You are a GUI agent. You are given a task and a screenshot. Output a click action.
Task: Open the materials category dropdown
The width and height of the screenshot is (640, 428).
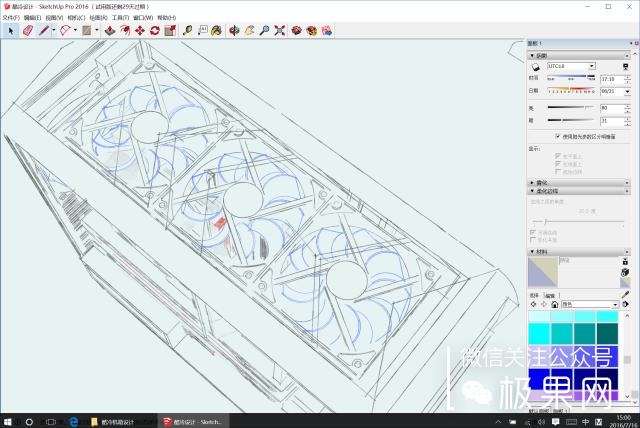614,304
